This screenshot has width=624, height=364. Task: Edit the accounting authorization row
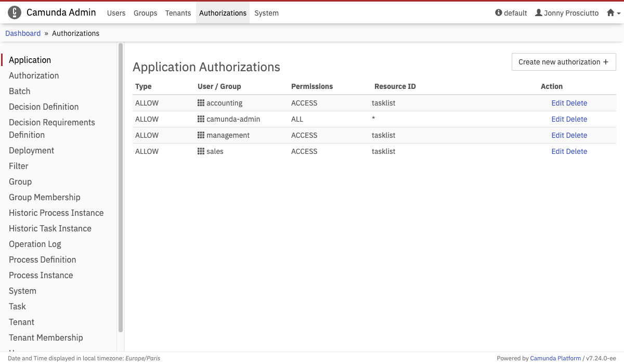[557, 103]
